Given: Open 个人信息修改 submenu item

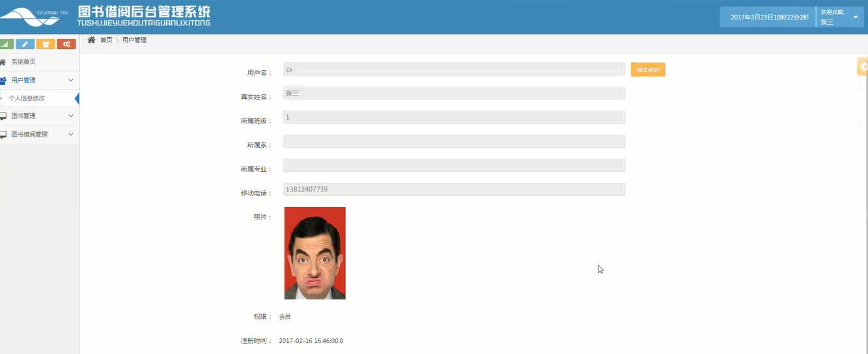Looking at the screenshot, I should point(40,98).
